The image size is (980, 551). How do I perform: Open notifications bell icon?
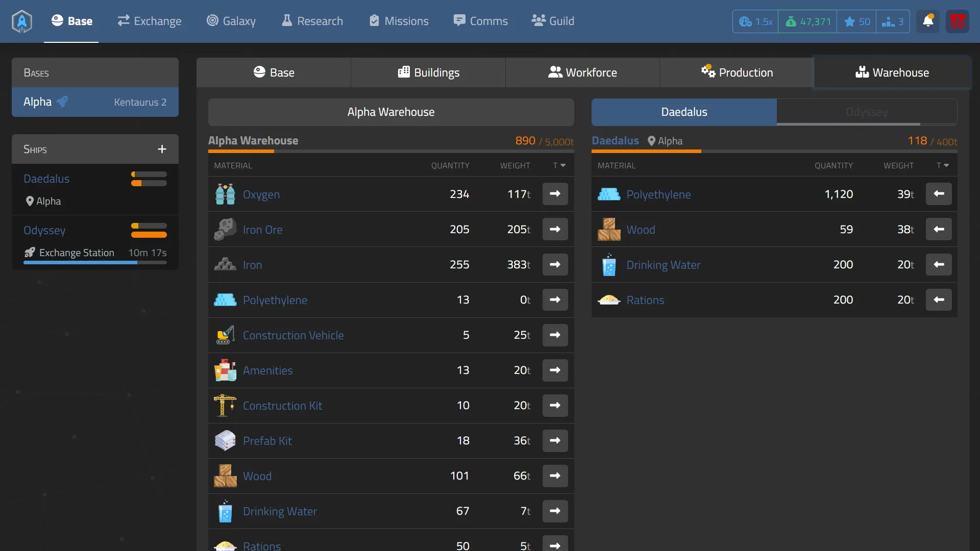(928, 21)
